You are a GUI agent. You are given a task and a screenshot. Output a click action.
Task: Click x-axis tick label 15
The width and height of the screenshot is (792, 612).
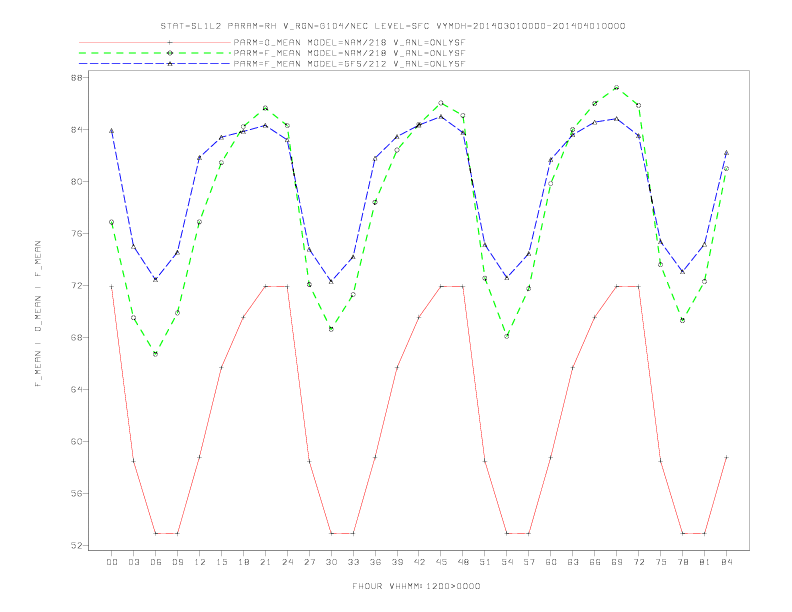(221, 562)
